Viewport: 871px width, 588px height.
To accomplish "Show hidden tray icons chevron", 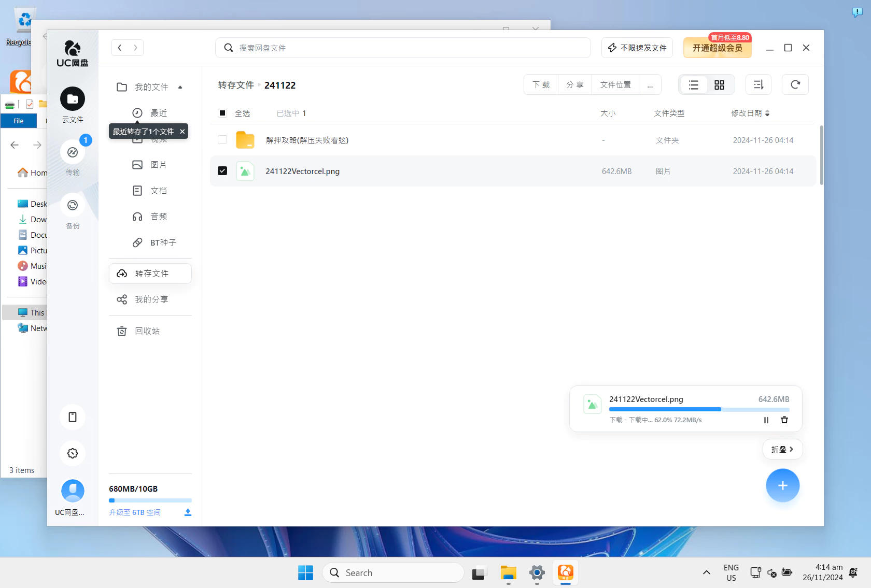I will 706,572.
